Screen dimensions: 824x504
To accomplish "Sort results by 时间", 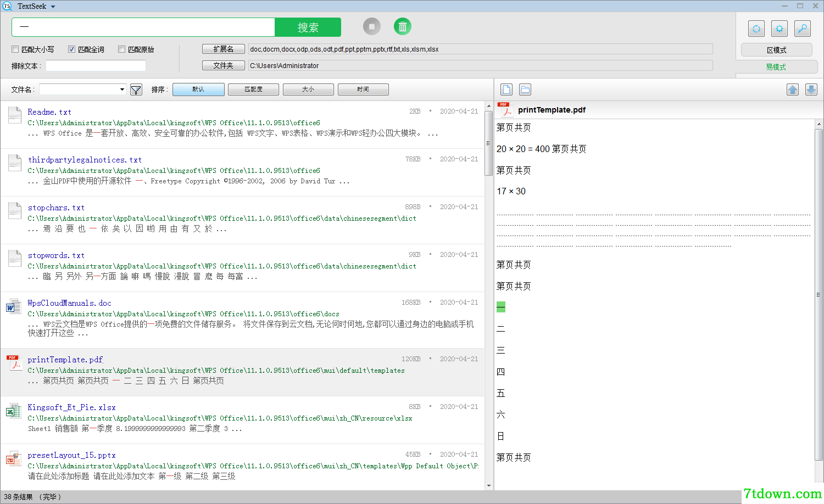I will (x=363, y=89).
